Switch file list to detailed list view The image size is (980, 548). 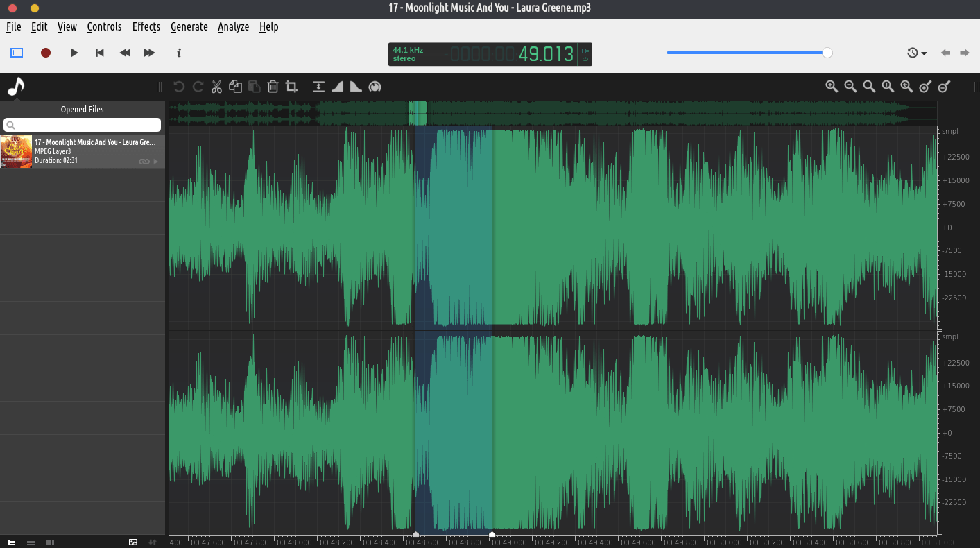[12, 542]
